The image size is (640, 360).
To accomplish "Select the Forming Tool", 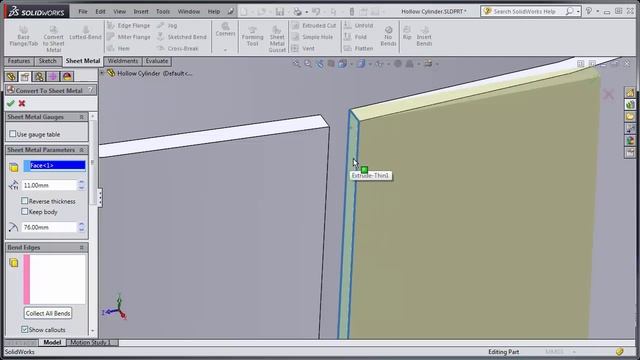I will (x=253, y=36).
